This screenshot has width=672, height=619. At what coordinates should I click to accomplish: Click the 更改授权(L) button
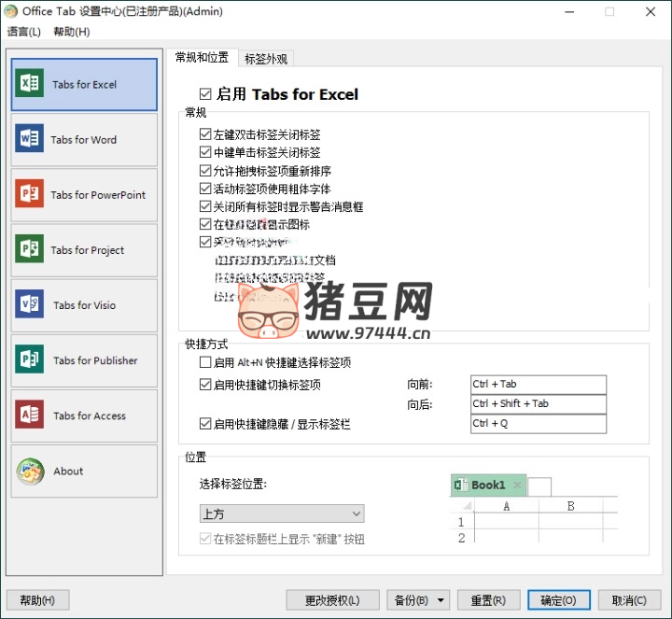click(332, 600)
